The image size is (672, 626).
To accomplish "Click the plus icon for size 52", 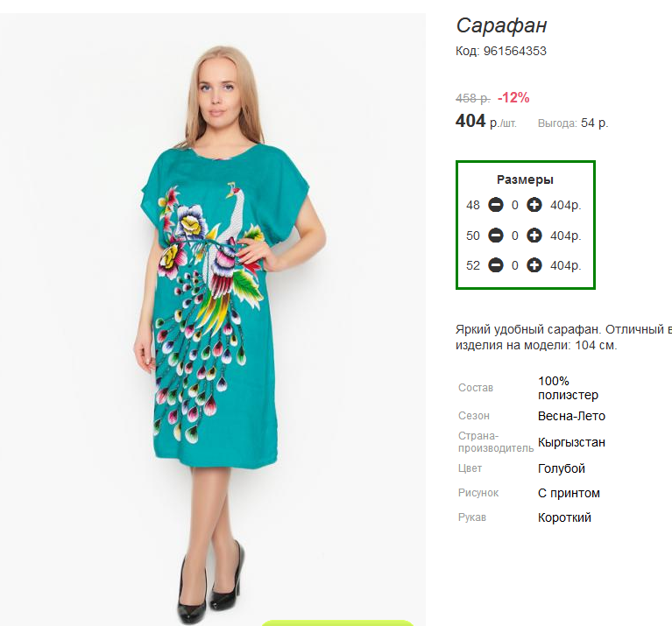I will click(534, 265).
